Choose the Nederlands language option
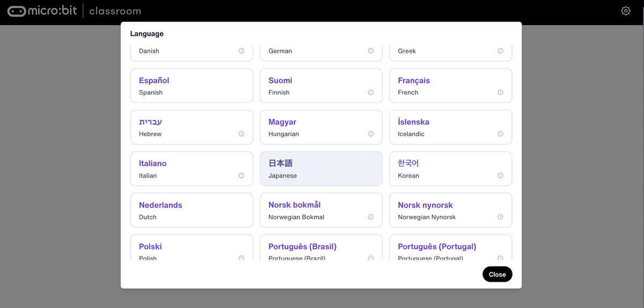The width and height of the screenshot is (644, 308). 192,210
